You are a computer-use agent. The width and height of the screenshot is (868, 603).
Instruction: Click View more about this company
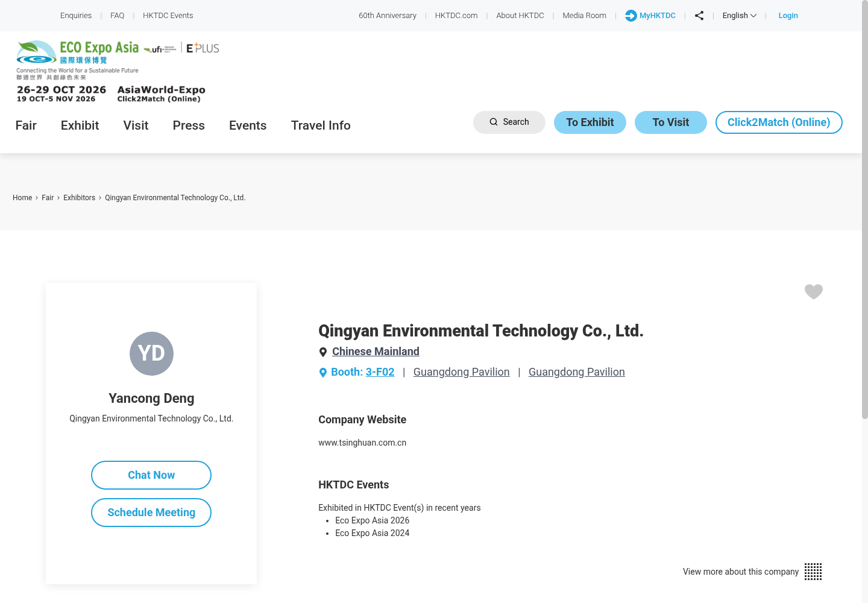741,572
